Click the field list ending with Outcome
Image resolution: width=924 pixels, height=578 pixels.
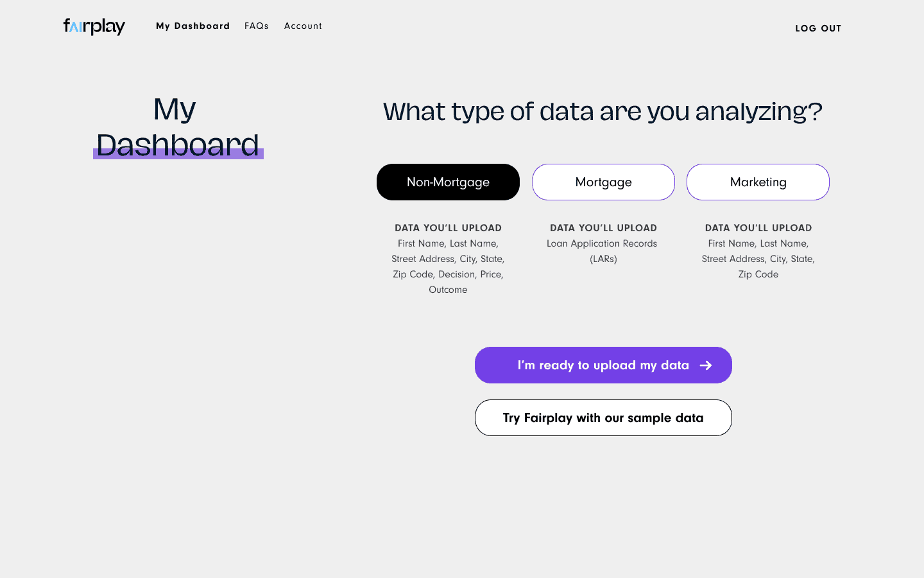448,267
